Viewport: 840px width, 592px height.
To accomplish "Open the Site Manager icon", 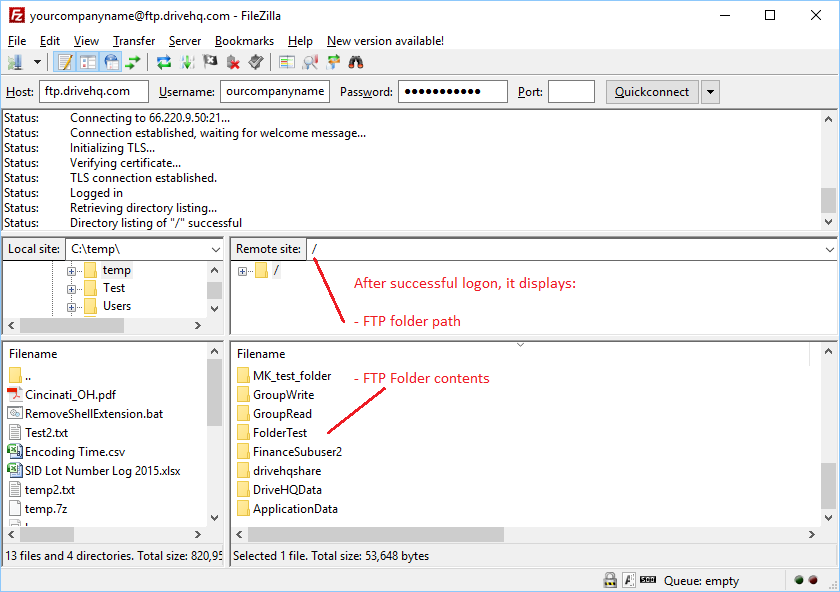I will pyautogui.click(x=15, y=62).
